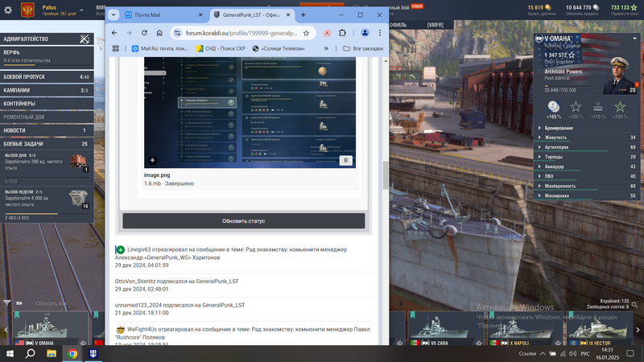Open Контейнеры menu item
The image size is (644, 362).
[47, 104]
